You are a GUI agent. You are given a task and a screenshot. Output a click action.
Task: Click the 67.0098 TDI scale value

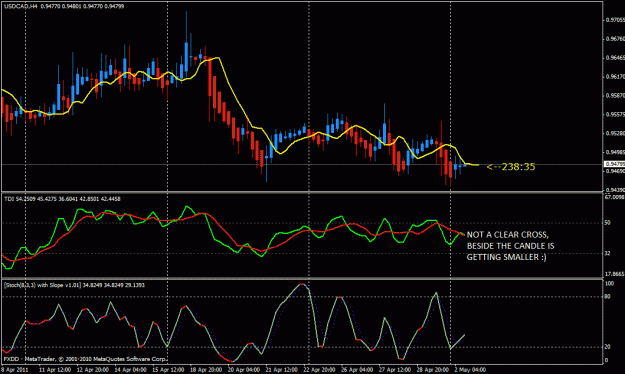point(614,197)
